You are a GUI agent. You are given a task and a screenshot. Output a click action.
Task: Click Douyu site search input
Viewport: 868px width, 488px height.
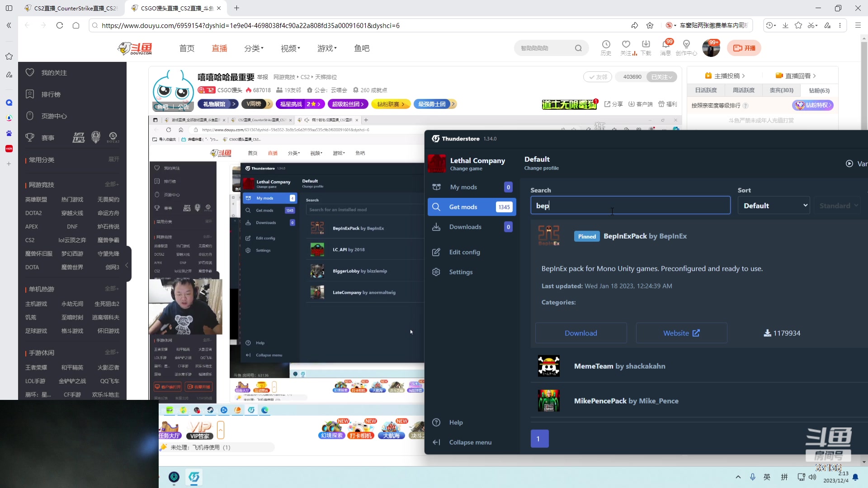[x=545, y=48]
